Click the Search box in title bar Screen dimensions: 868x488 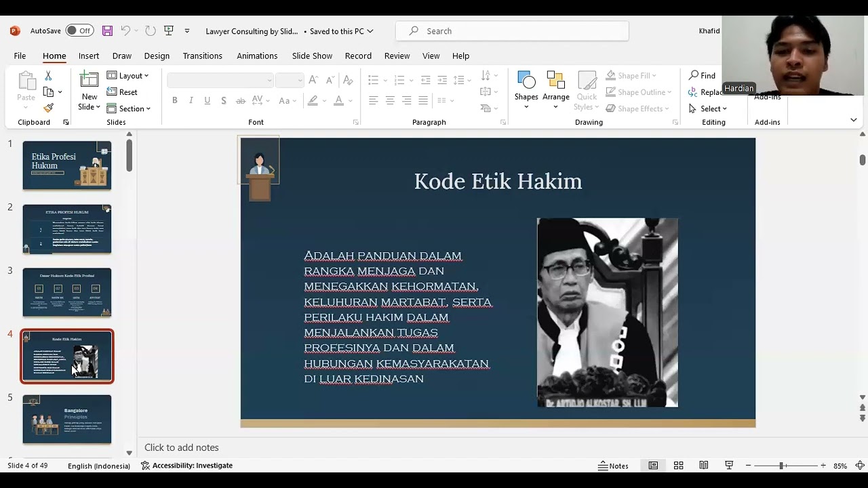coord(512,31)
